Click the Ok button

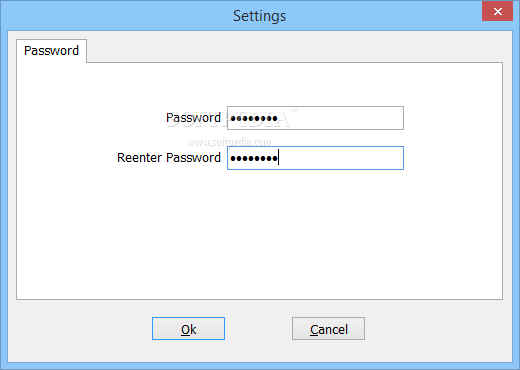click(188, 329)
